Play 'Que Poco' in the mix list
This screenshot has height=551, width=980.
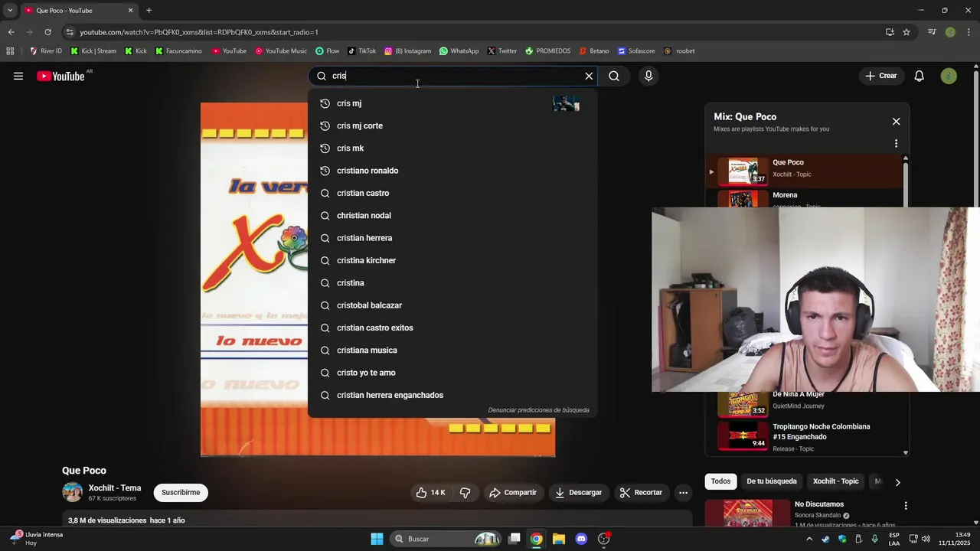point(805,171)
